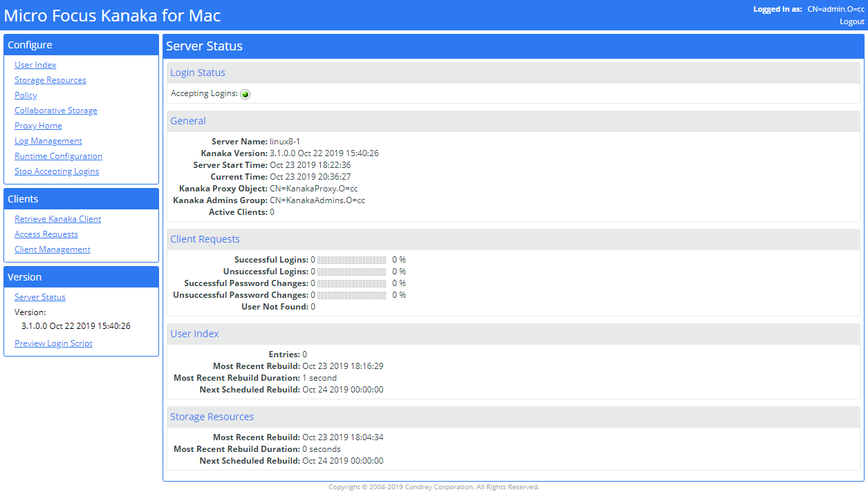View Access Requests

tap(46, 234)
